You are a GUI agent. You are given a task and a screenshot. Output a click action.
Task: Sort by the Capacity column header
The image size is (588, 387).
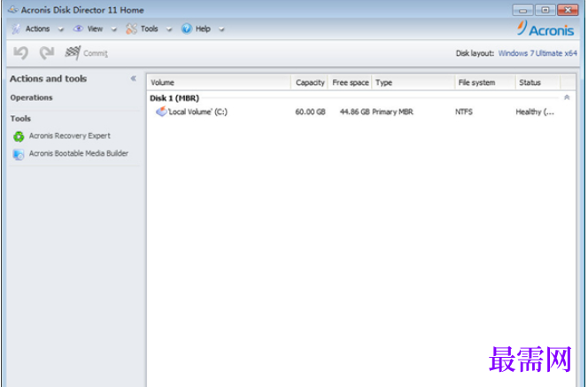click(310, 82)
